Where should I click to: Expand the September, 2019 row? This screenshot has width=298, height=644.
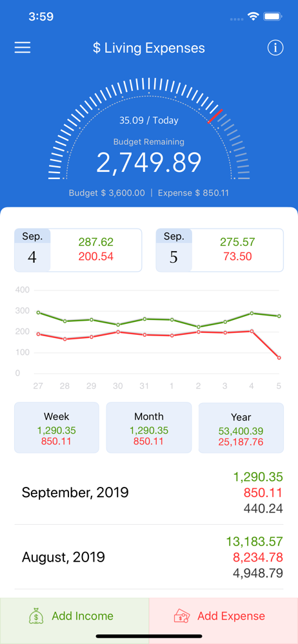[149, 492]
